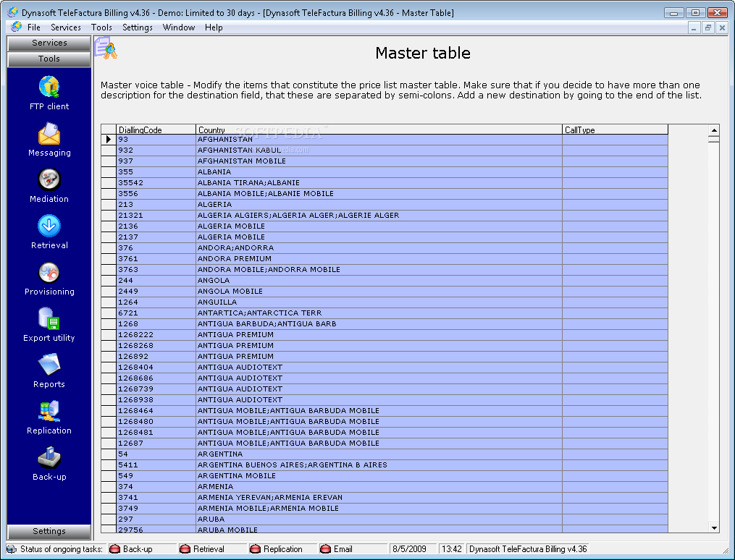The width and height of the screenshot is (735, 560).
Task: Click dialling code 1268222
Action: [x=156, y=335]
